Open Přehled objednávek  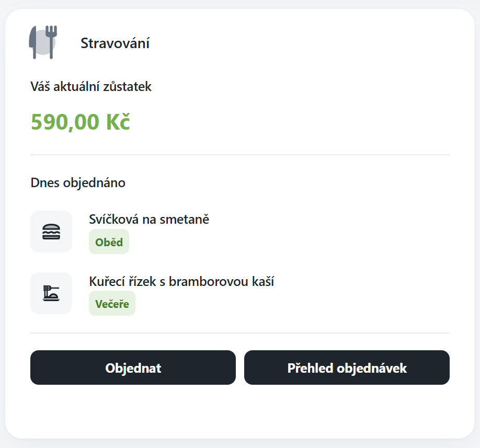pyautogui.click(x=347, y=367)
